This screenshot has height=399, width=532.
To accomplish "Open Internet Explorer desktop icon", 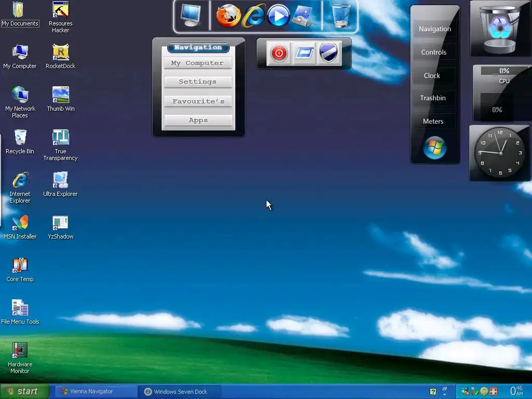I will tap(20, 188).
